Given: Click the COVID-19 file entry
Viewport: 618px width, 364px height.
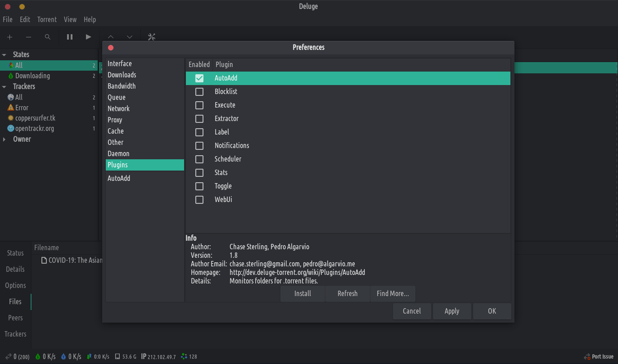Looking at the screenshot, I should coord(72,260).
